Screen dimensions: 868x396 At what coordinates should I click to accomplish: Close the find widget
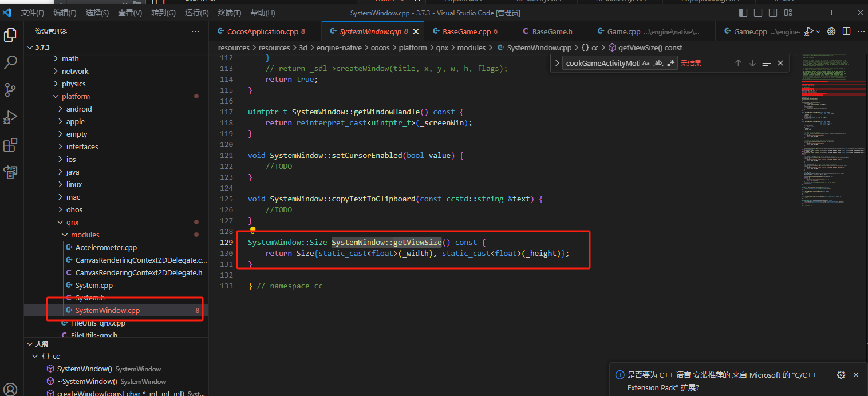780,63
